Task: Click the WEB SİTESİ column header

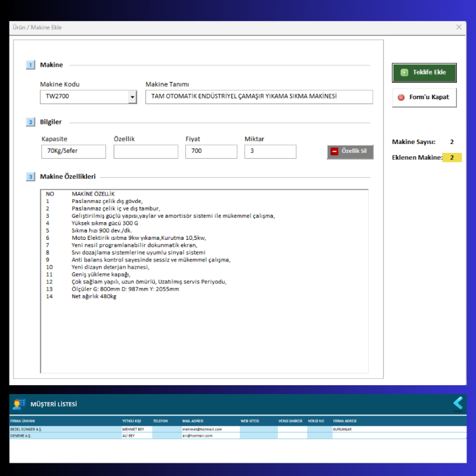Action: point(250,421)
